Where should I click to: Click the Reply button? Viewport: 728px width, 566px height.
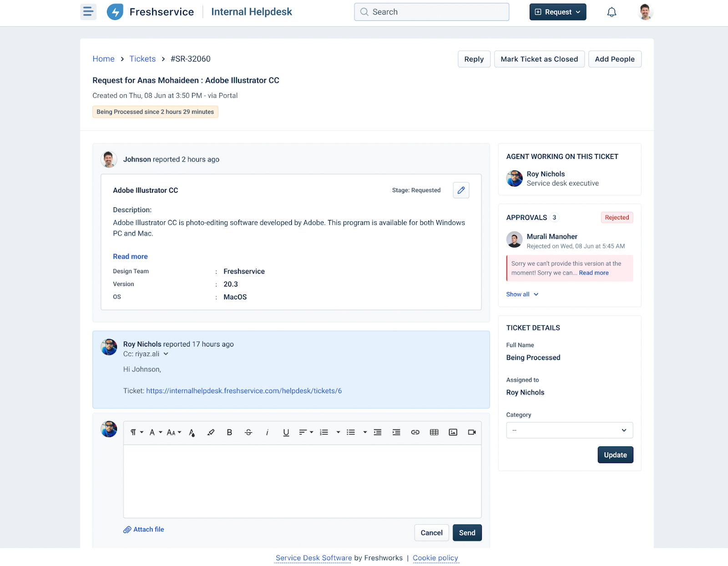click(474, 59)
